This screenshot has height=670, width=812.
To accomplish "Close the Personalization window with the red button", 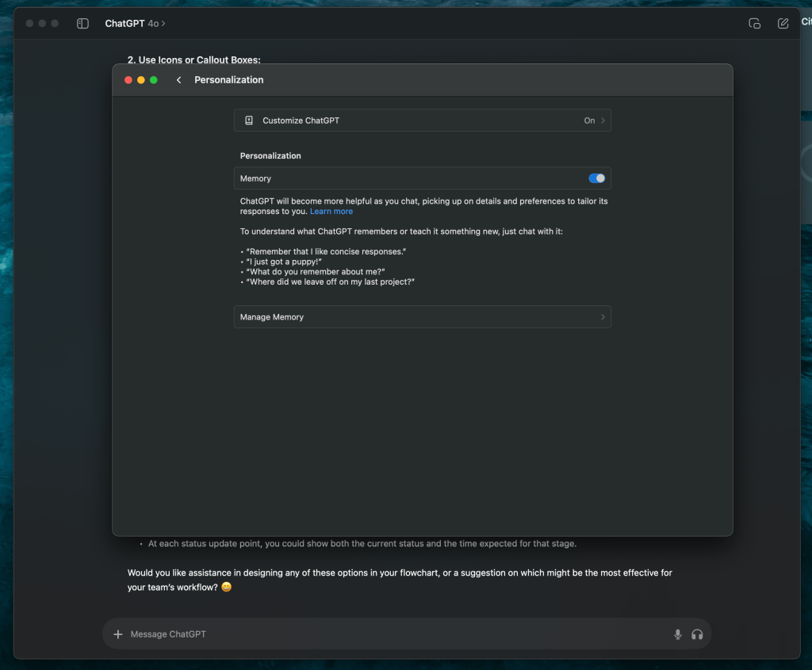I will point(128,80).
